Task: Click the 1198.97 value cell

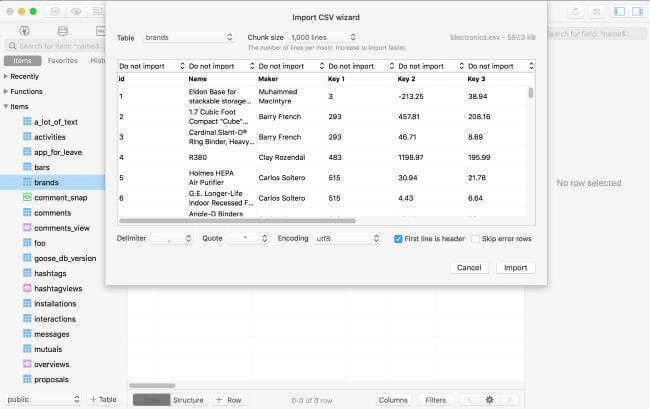Action: click(x=411, y=157)
